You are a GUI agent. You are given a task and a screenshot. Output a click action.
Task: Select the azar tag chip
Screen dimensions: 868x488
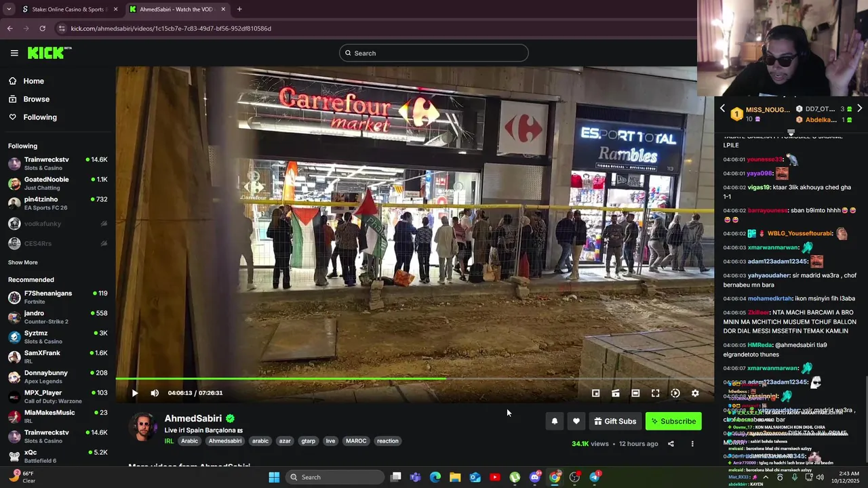[285, 441]
